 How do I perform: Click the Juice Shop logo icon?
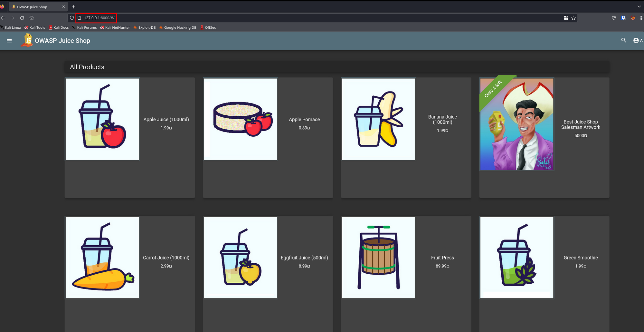(x=27, y=41)
